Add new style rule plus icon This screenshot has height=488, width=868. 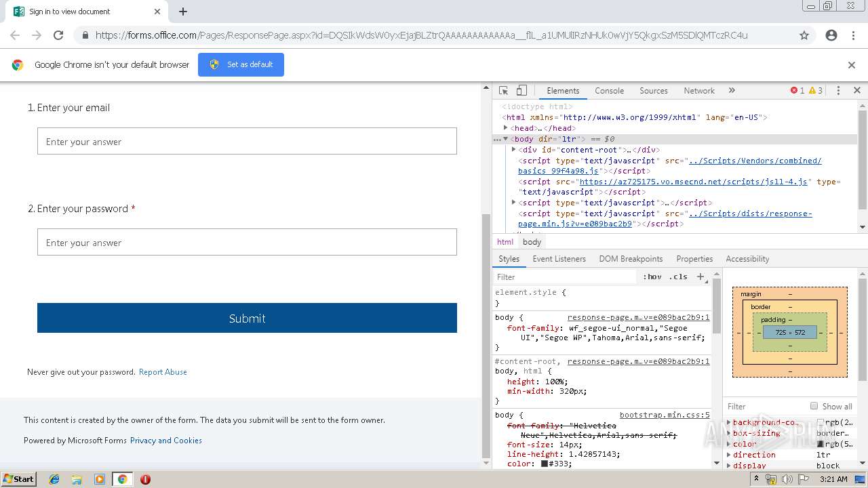pos(701,277)
